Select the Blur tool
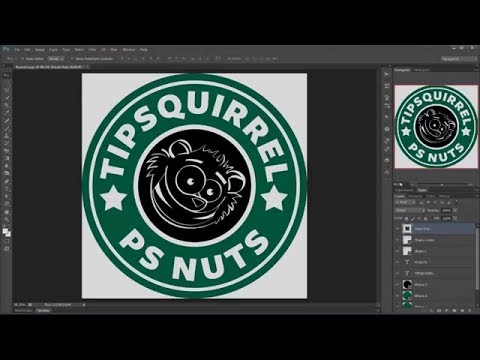Screen dimensions: 480x360 (6, 166)
